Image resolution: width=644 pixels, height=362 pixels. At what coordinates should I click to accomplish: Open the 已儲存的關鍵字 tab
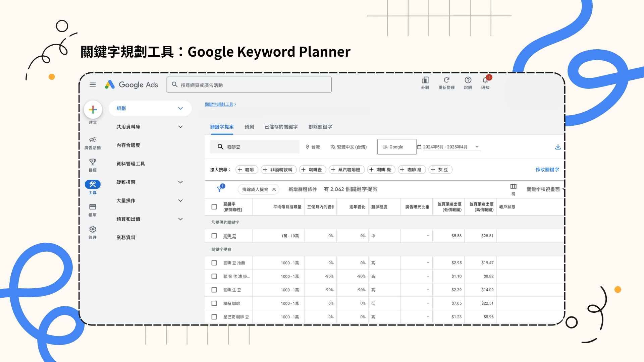click(281, 127)
